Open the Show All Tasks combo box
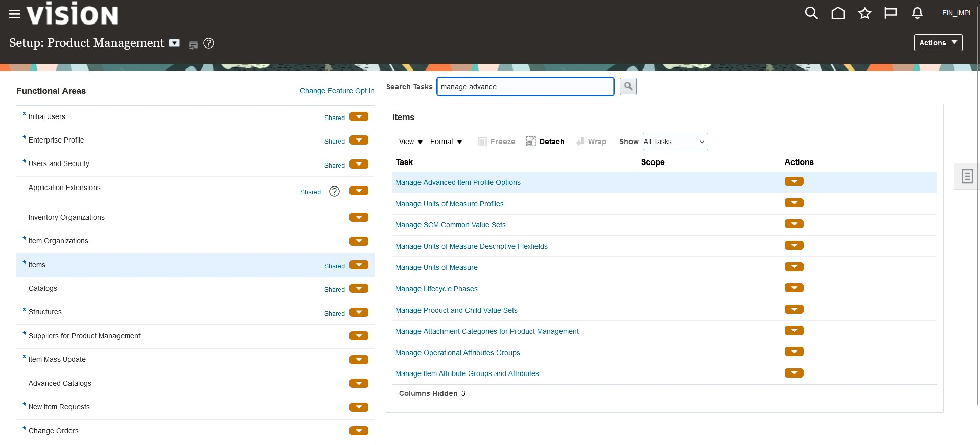The height and width of the screenshot is (445, 980). tap(675, 142)
